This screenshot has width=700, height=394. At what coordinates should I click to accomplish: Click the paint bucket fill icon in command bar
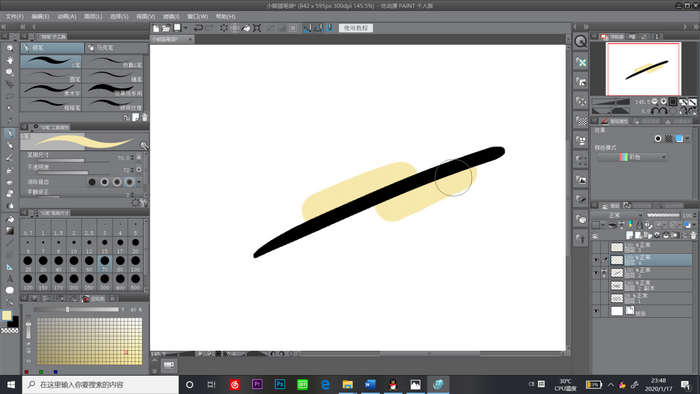[246, 28]
